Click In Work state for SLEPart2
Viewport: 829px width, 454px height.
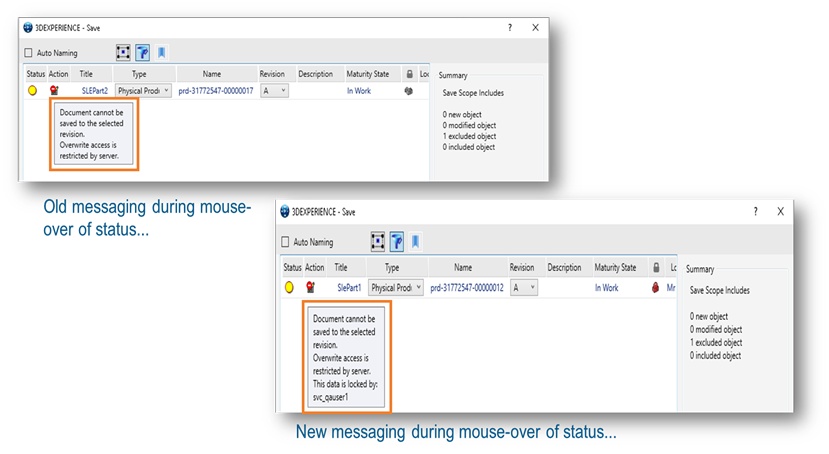[x=359, y=91]
